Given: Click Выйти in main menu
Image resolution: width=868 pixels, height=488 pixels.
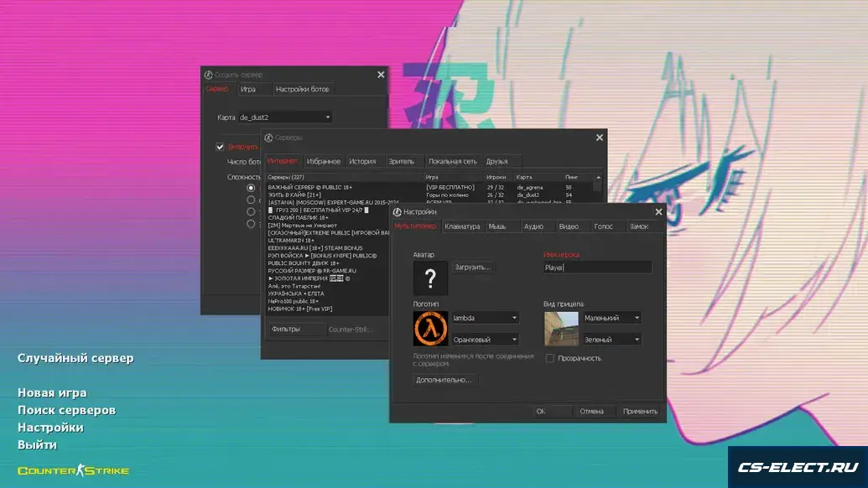Looking at the screenshot, I should pyautogui.click(x=37, y=445).
